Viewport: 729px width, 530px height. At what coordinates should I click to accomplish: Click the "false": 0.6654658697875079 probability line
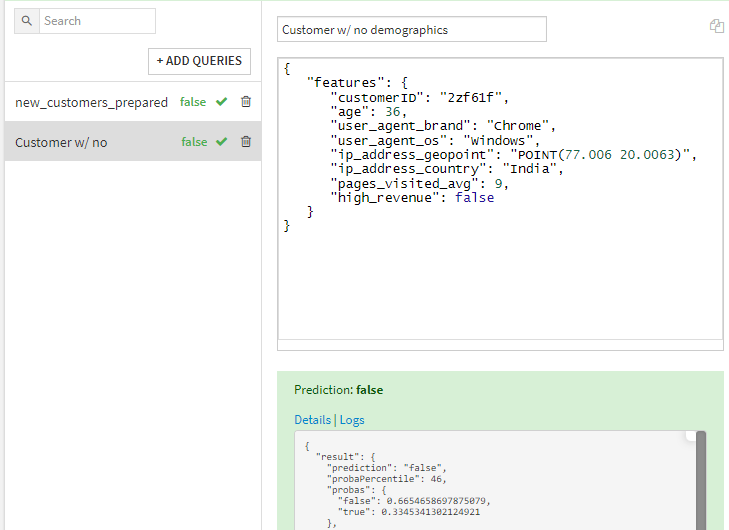tap(414, 501)
